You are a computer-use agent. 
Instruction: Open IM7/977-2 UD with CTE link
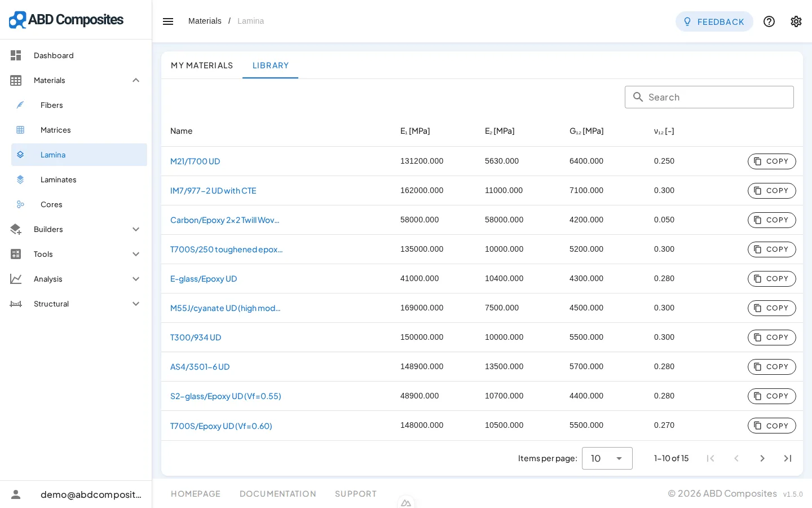coord(213,191)
